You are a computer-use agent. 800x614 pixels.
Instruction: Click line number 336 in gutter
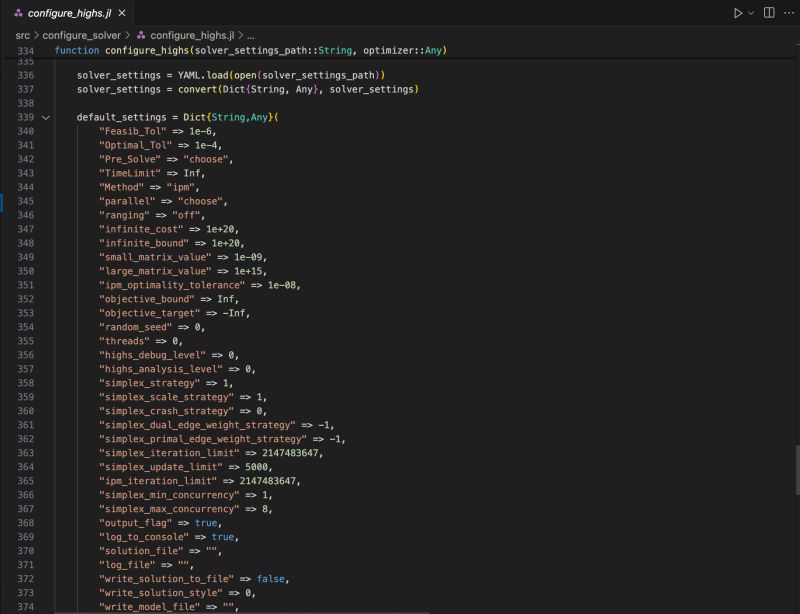(x=26, y=75)
